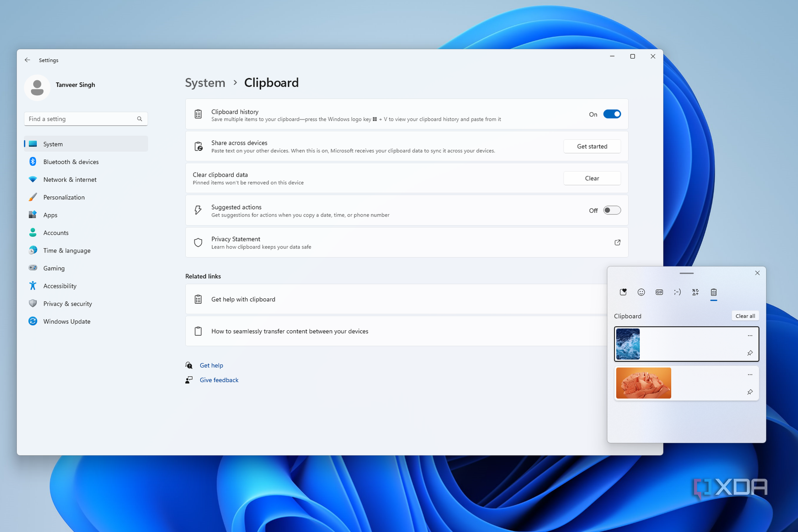Switch to the GIF picker
The width and height of the screenshot is (798, 532).
[x=659, y=292]
